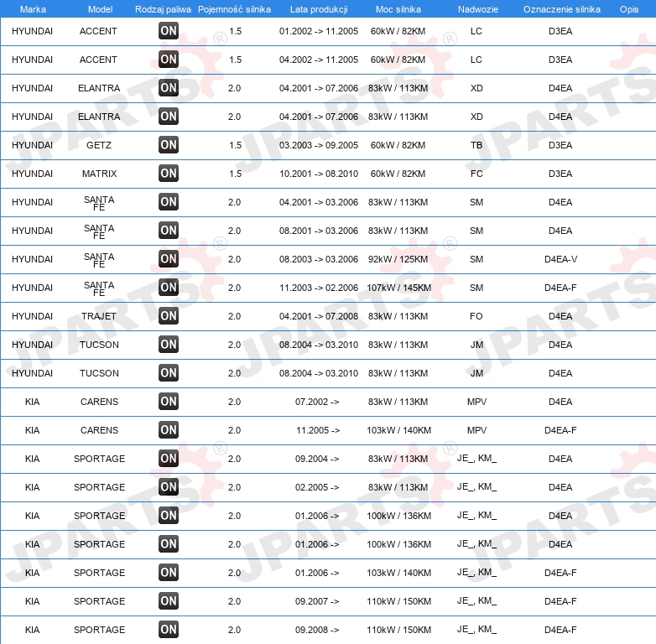The height and width of the screenshot is (644, 656).
Task: Click ON badge for Sportage 103kW / 140KM row
Action: 169,573
